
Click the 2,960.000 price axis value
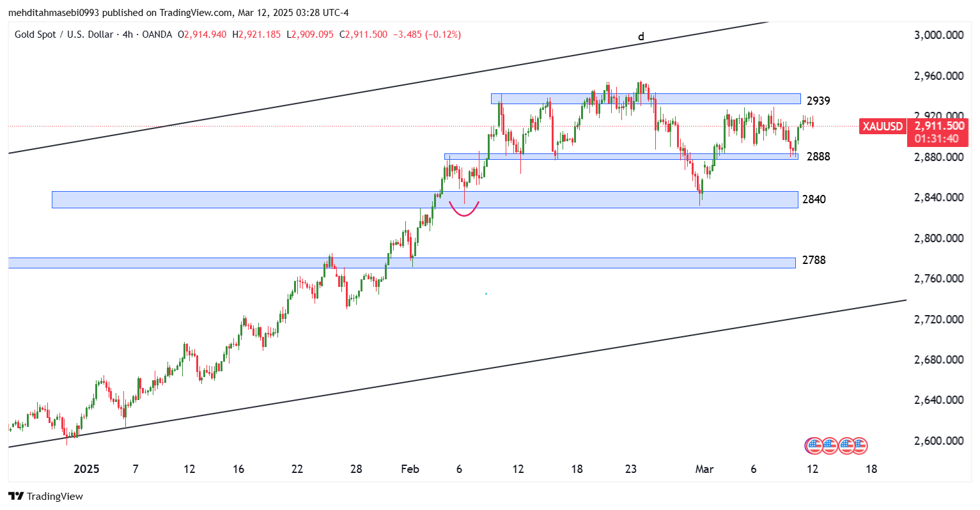coord(939,76)
